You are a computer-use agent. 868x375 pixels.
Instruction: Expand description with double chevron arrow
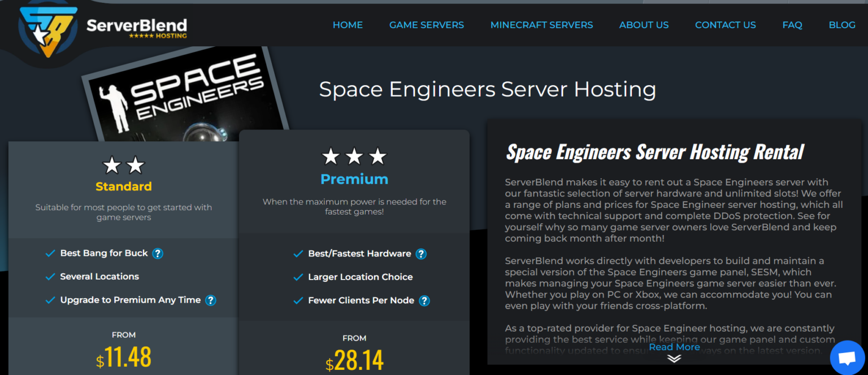674,359
